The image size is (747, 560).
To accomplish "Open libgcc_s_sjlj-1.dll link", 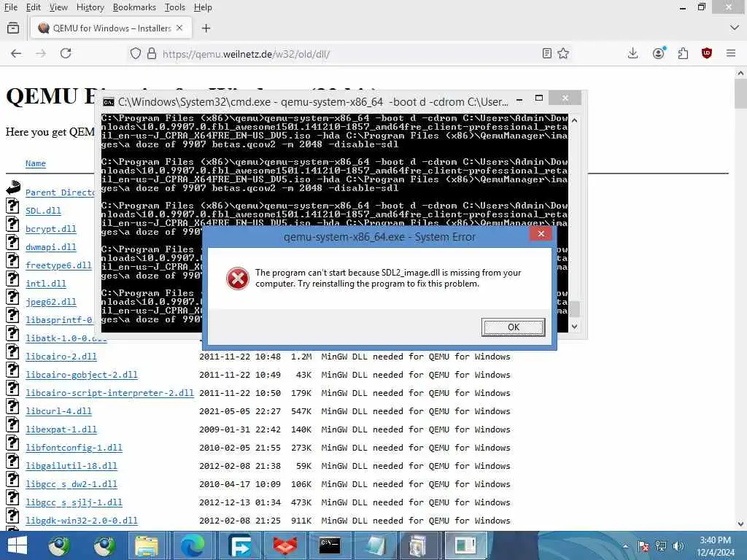I will tap(74, 502).
